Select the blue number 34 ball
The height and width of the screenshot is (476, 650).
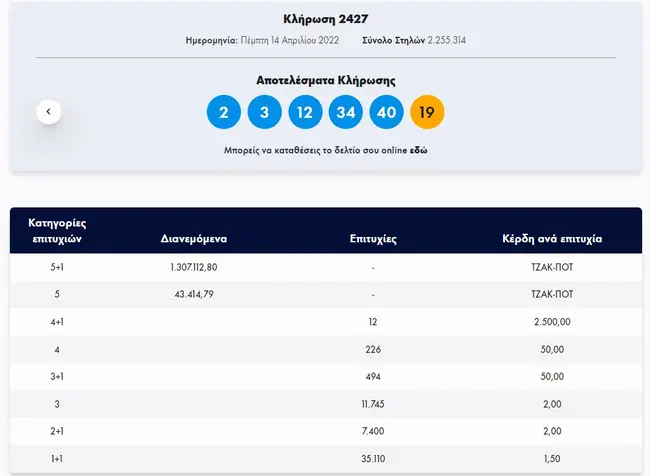click(x=346, y=111)
